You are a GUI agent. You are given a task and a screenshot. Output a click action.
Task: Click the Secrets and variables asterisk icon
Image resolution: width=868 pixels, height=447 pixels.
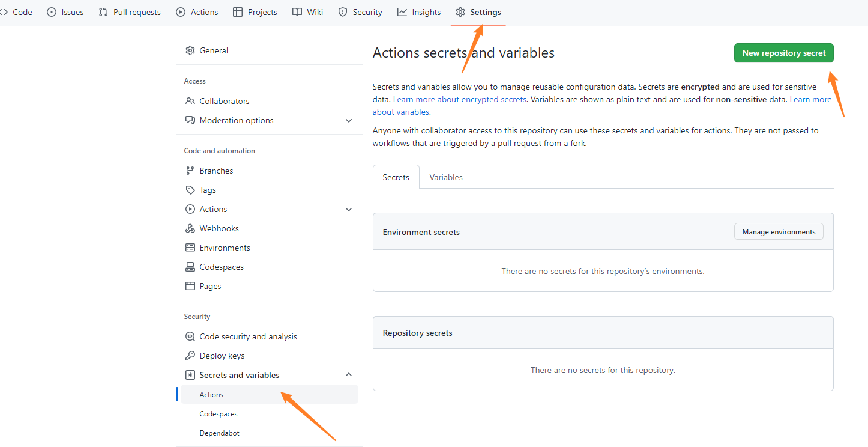pyautogui.click(x=190, y=375)
